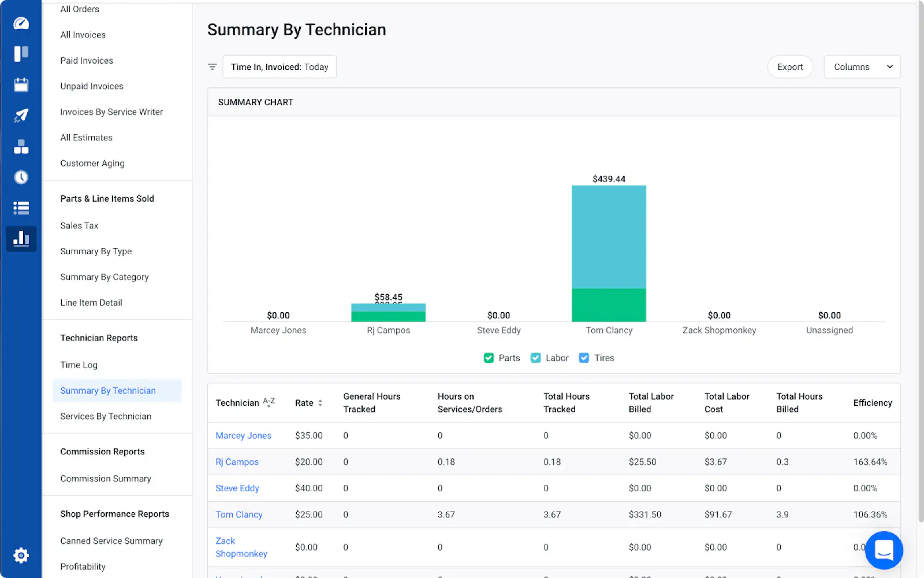Open the chat support bubble

click(884, 550)
